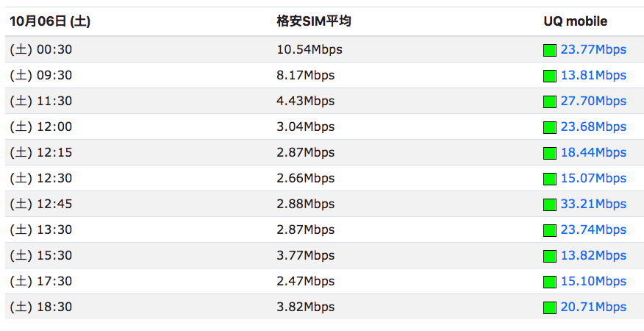
Task: Open the 15.10Mbps link at 17:30
Action: (593, 281)
